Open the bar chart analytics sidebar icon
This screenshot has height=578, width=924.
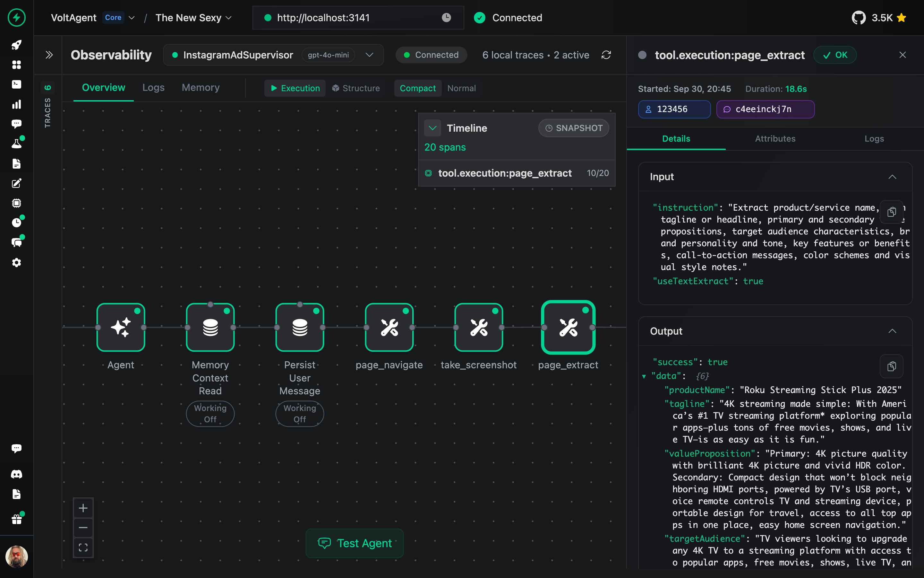16,104
